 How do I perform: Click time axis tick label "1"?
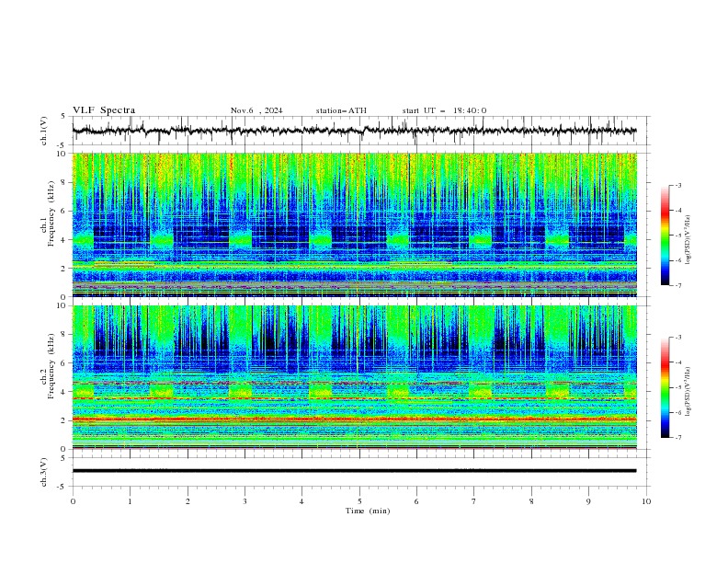(130, 501)
